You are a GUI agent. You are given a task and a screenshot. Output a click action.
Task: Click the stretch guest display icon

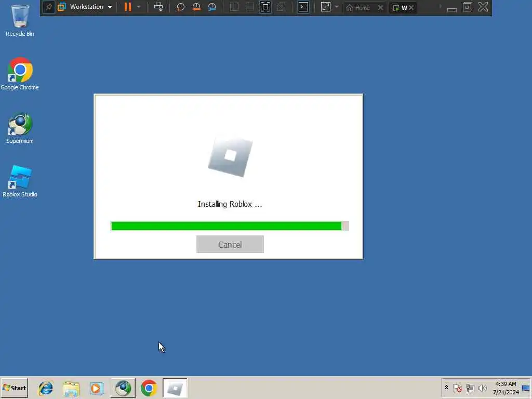326,7
